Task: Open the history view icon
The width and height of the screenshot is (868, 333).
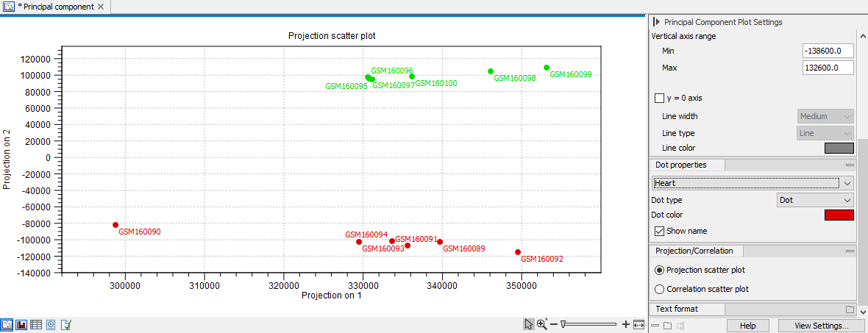Action: click(51, 324)
